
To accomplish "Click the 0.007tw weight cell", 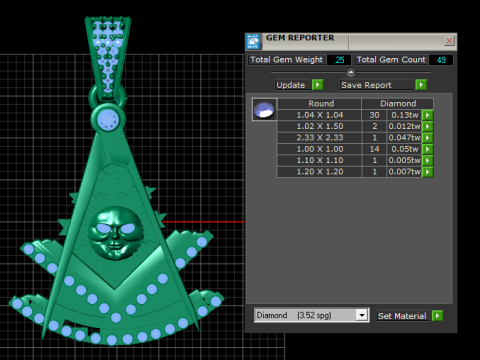I will pyautogui.click(x=404, y=172).
